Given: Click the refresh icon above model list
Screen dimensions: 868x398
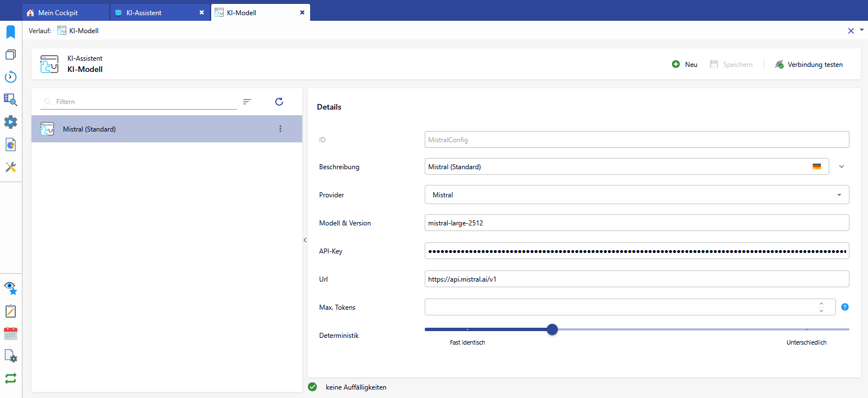Looking at the screenshot, I should (x=279, y=102).
